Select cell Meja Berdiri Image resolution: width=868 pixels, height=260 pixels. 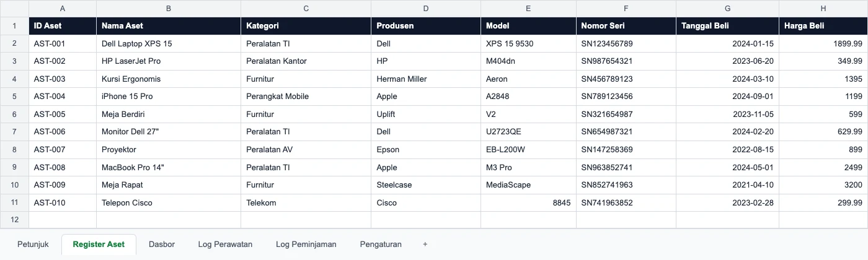(169, 115)
